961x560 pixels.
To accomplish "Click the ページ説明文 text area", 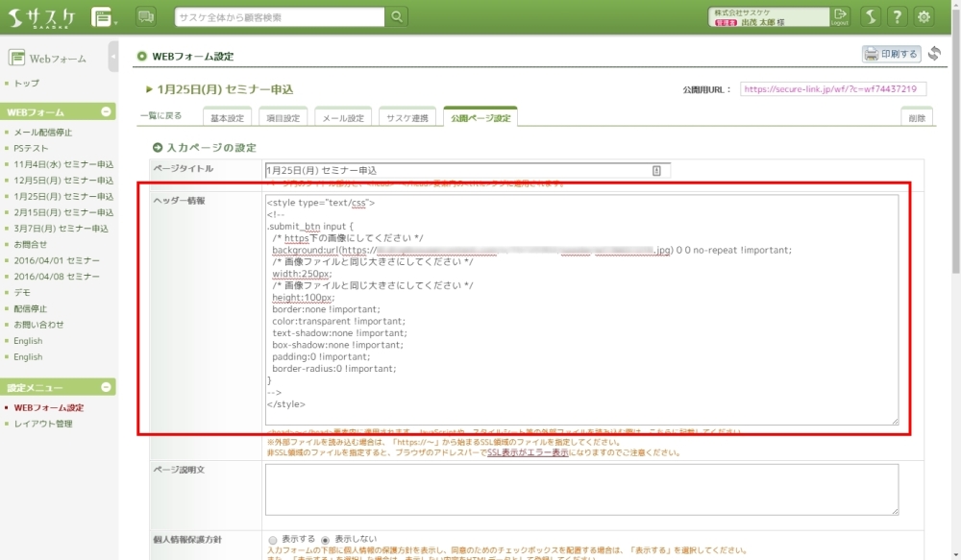I will (581, 489).
